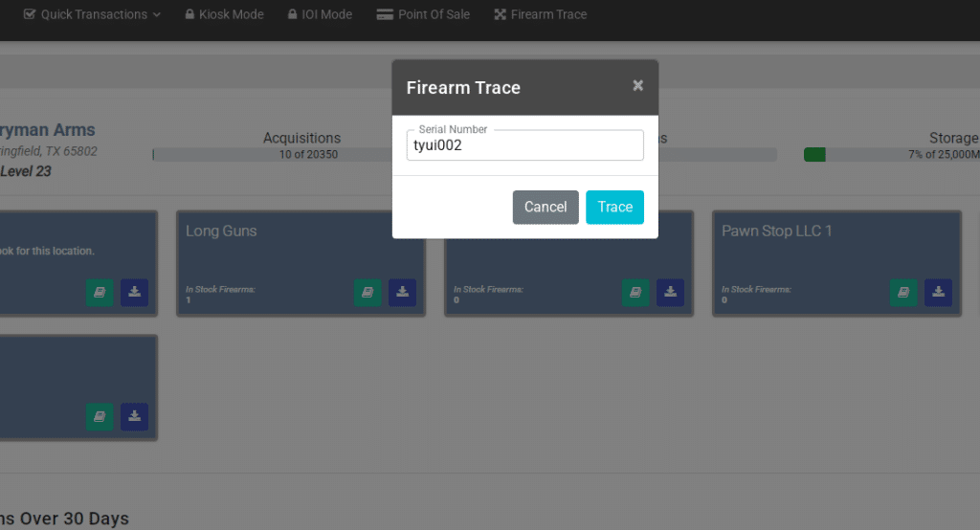Screen dimensions: 980x530
Task: Click download icon on Pawn Stop LLC 1
Action: pos(938,292)
